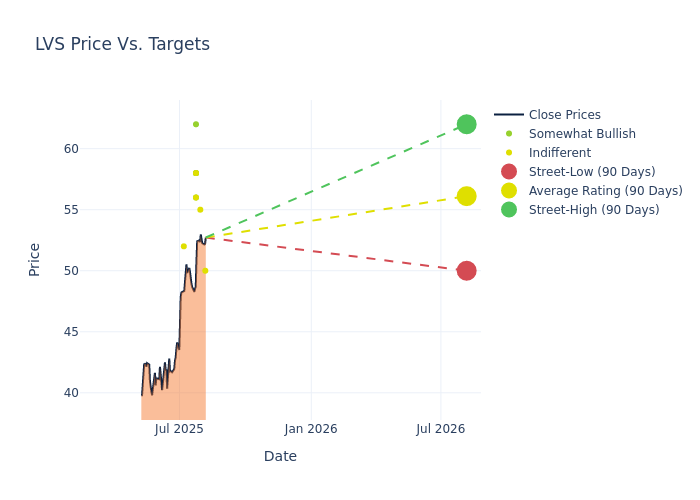Image resolution: width=700 pixels, height=500 pixels.
Task: Click the large yellow Average Rating target marker
Action: [x=466, y=196]
